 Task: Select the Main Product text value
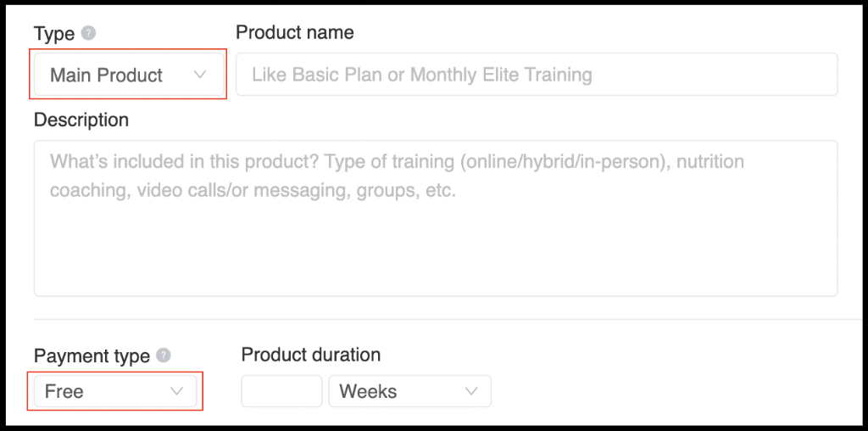[106, 75]
